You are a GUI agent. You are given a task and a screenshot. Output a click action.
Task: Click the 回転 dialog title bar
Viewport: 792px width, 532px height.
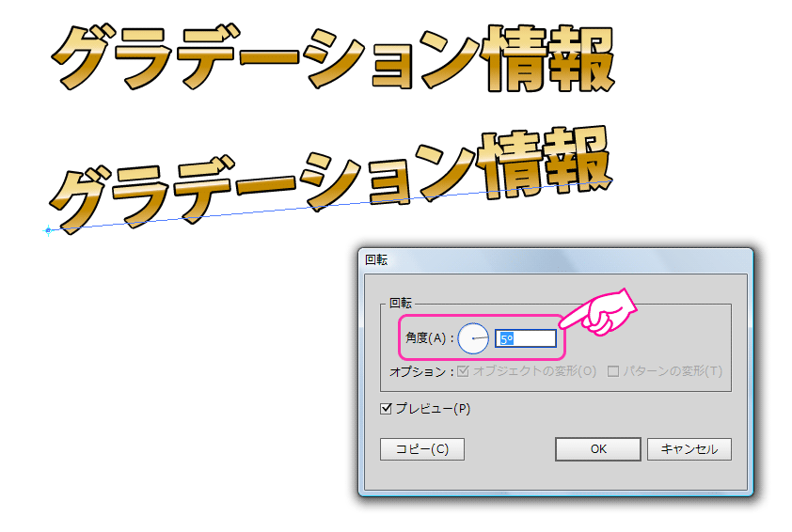coord(556,260)
